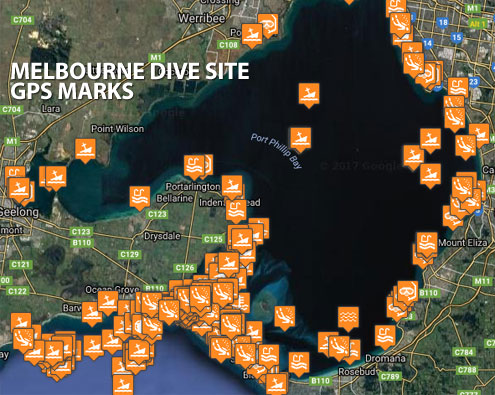Screen dimensions: 495x395
Task: Select the pier marker left of Bellarine
Action: tap(140, 197)
